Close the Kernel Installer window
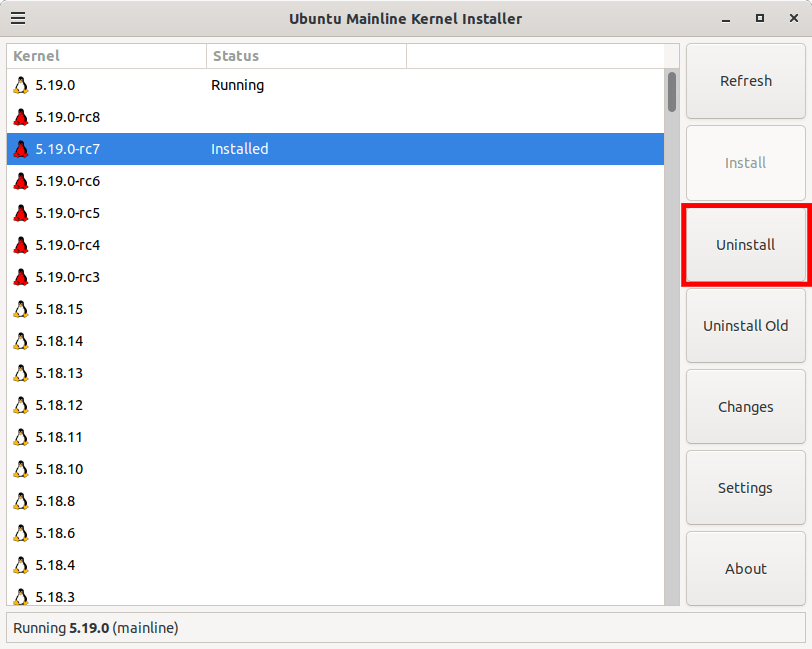 793,18
